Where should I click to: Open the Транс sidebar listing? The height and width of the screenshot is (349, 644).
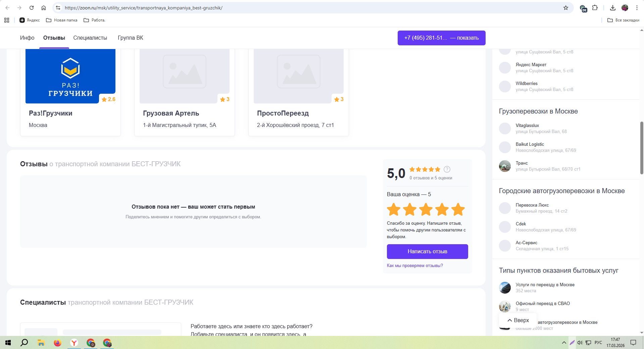coord(522,163)
